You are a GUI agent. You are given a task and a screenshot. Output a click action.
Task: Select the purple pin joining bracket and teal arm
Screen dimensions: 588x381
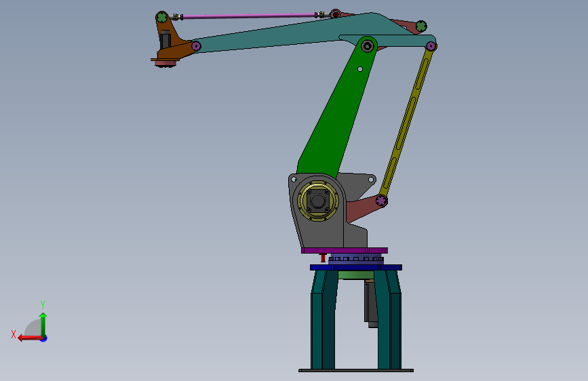[x=196, y=46]
